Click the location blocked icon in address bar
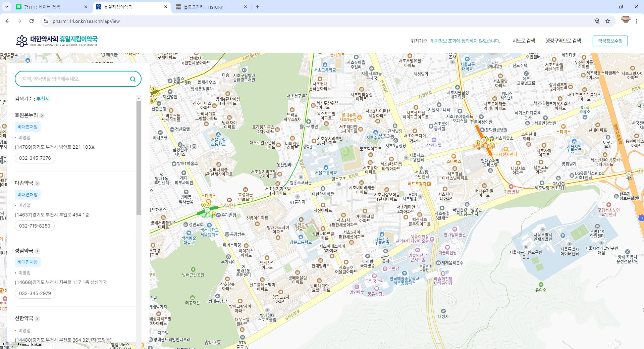 (x=597, y=21)
